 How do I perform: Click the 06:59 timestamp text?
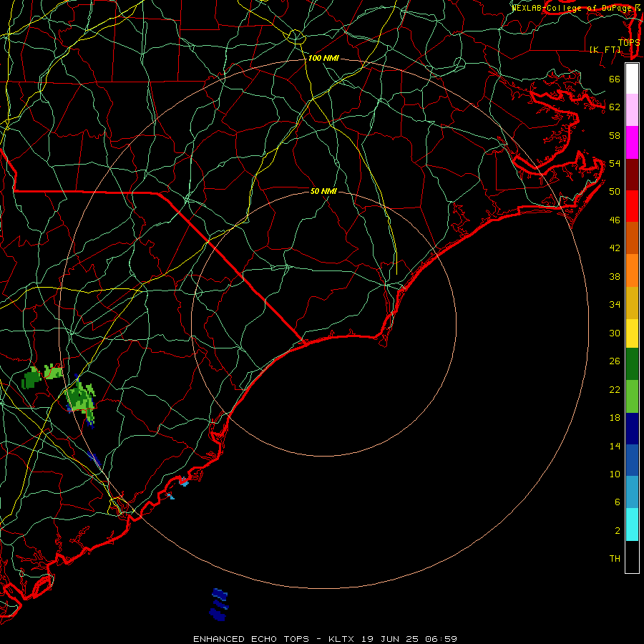[x=441, y=639]
